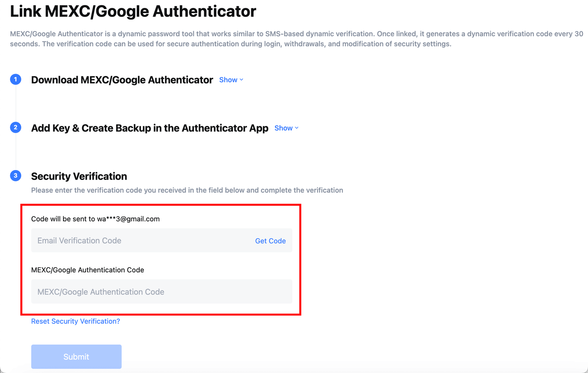This screenshot has width=588, height=373.
Task: Click the Download MEXC/Google Authenticator heading
Action: pos(122,80)
